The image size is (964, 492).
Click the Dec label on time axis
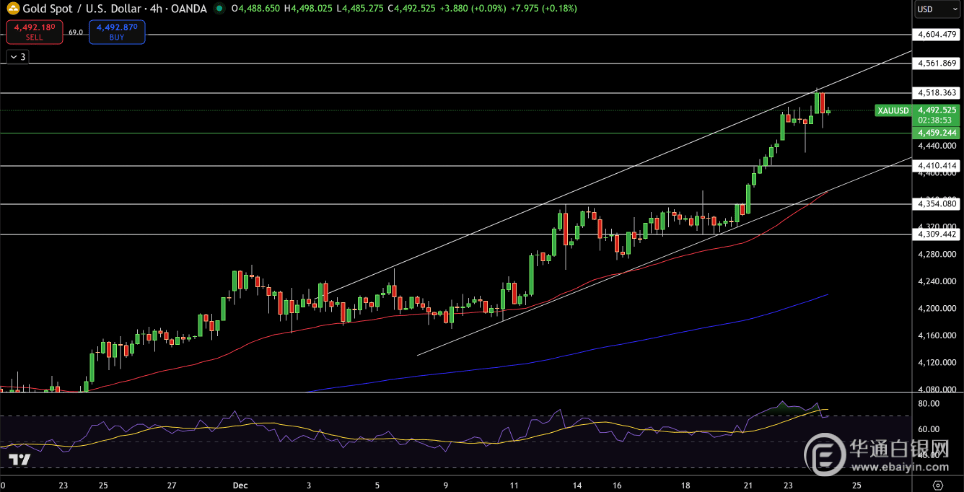pyautogui.click(x=239, y=485)
